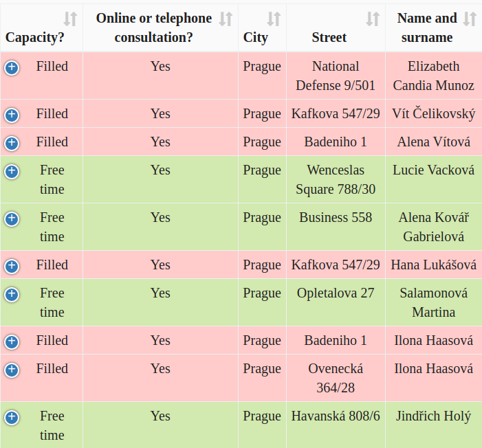Expand row for Elizabeth Candia Munoz
The height and width of the screenshot is (448, 482).
coord(12,67)
